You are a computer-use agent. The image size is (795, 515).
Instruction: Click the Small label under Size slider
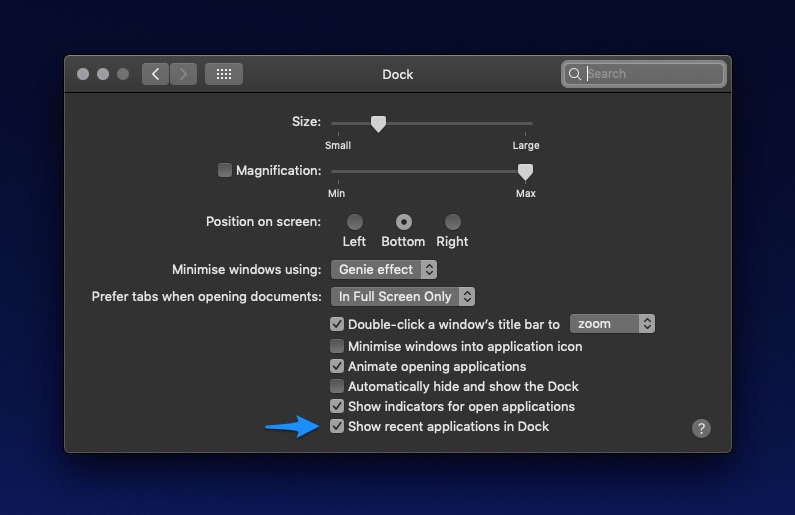click(338, 145)
